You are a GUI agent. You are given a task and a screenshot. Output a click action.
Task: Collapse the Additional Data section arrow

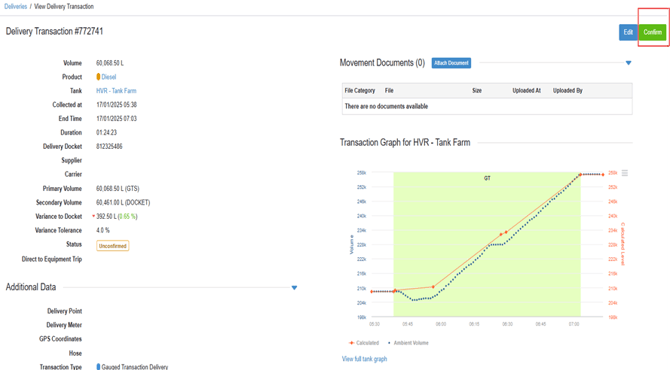294,288
